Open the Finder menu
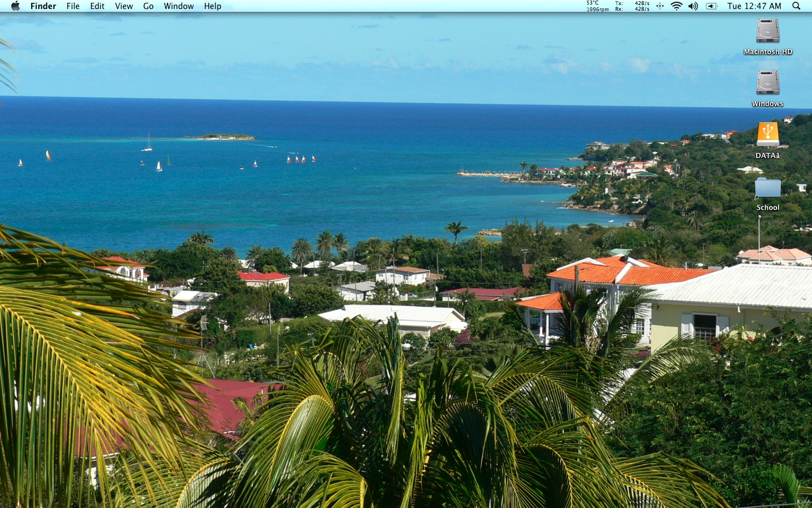812x508 pixels. [x=43, y=6]
